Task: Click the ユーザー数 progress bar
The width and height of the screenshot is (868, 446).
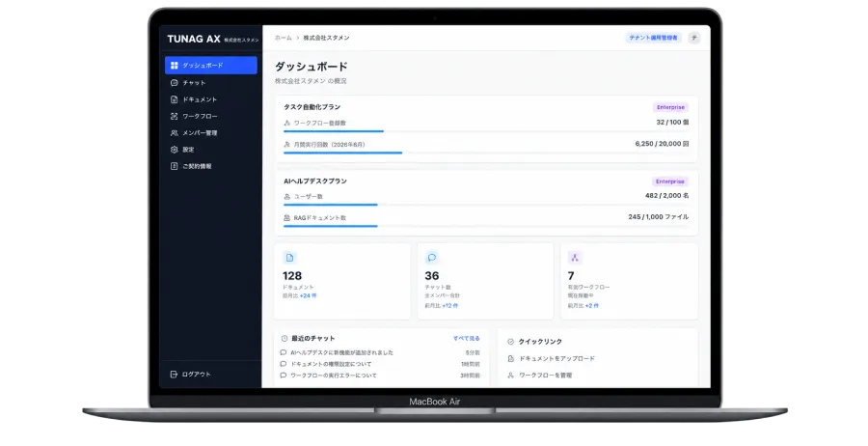Action: [x=486, y=205]
